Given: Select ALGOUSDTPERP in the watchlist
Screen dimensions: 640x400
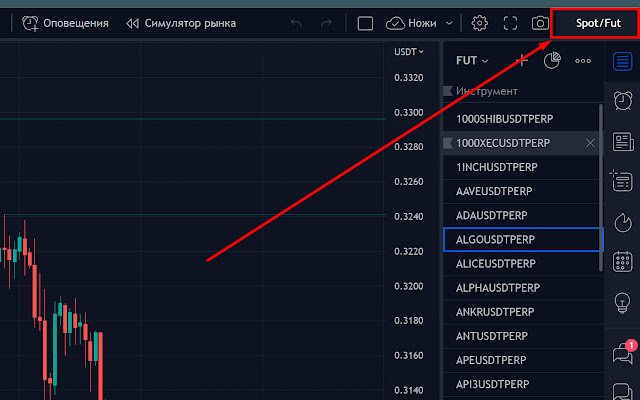Looking at the screenshot, I should click(523, 240).
